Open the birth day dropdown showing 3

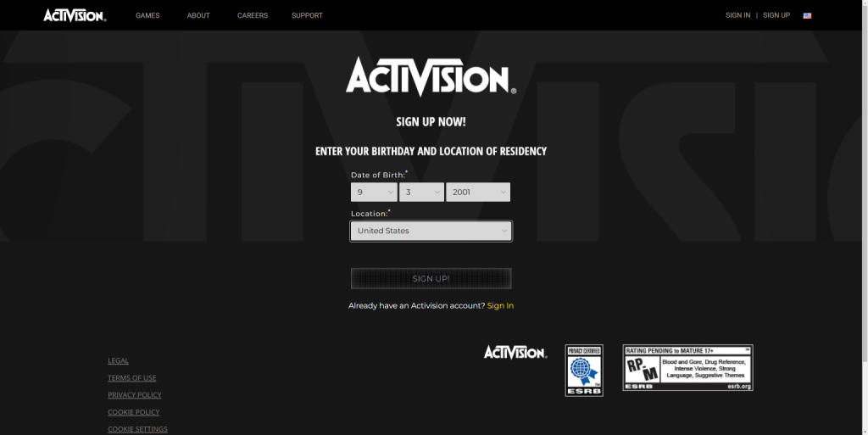pos(421,192)
